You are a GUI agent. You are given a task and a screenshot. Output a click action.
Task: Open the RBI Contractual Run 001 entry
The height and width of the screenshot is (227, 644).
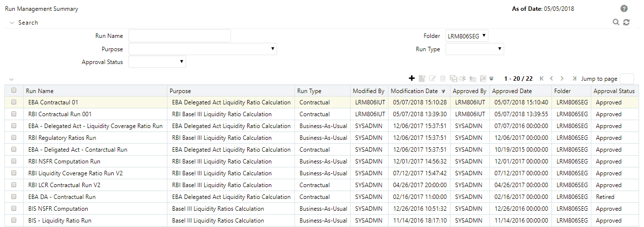coord(60,114)
